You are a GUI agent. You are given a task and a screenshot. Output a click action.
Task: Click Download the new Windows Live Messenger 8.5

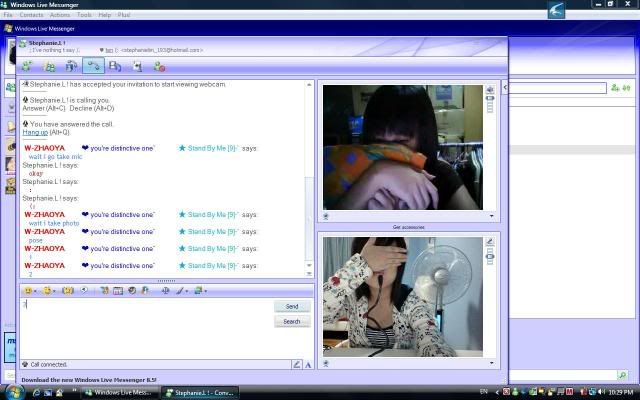[x=89, y=380]
